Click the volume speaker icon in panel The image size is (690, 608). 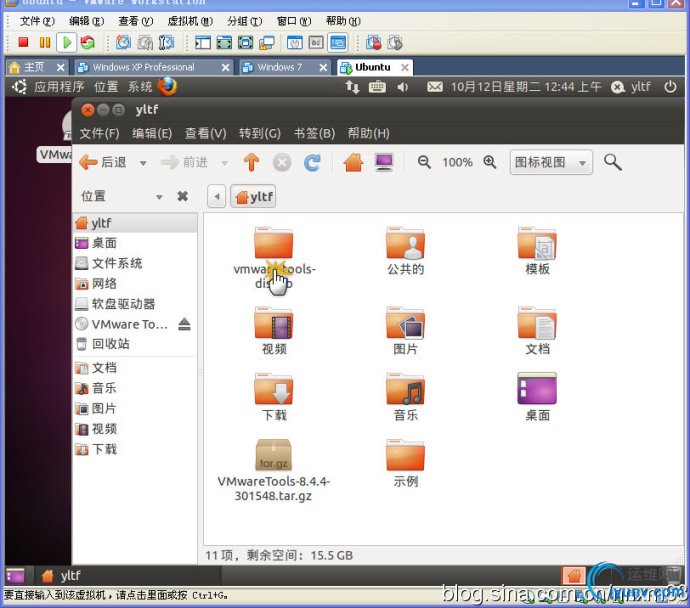[402, 87]
